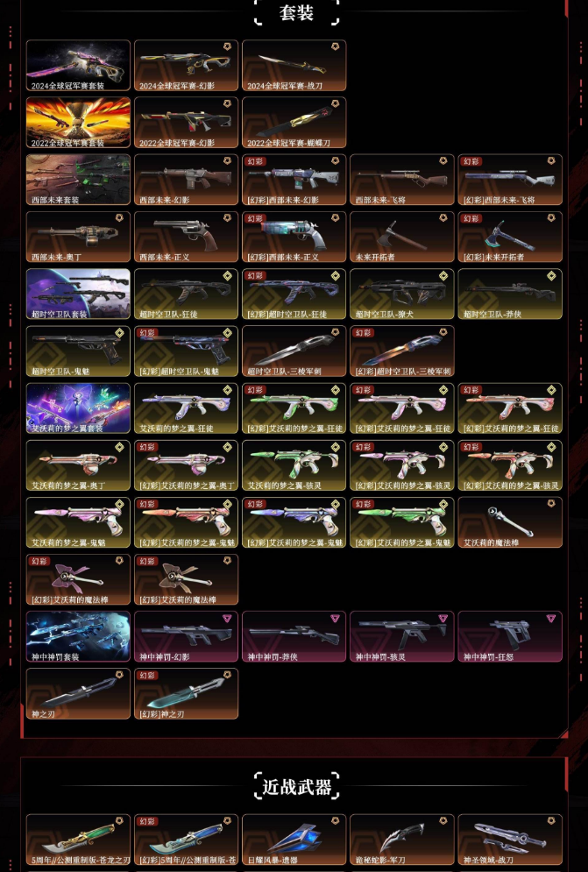Choose the 神圣领域-战刀 melee skin
588x872 pixels.
coord(509,840)
